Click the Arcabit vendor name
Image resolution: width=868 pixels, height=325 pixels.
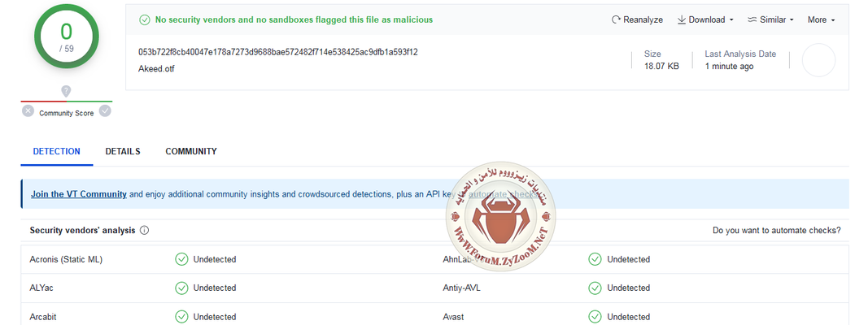[x=43, y=317]
